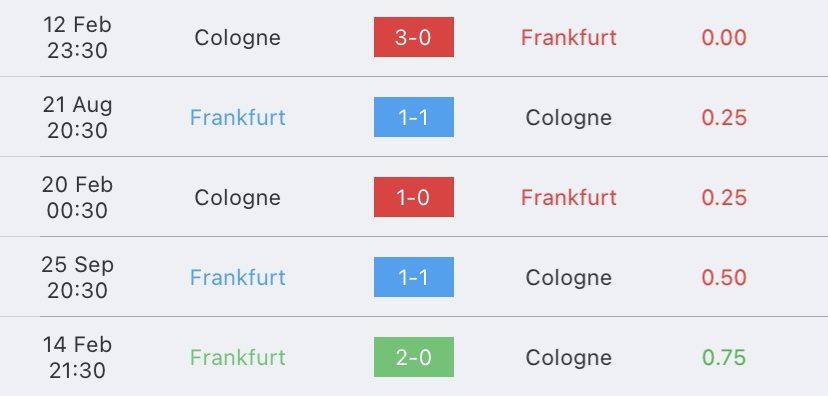Screen dimensions: 828x396
Task: Open the red 3-0 score badge
Action: pyautogui.click(x=413, y=37)
